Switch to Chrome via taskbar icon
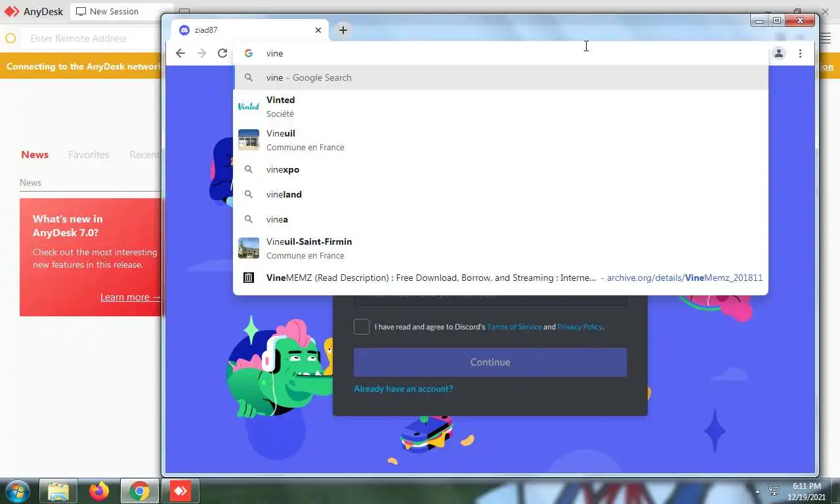The height and width of the screenshot is (504, 840). point(139,491)
